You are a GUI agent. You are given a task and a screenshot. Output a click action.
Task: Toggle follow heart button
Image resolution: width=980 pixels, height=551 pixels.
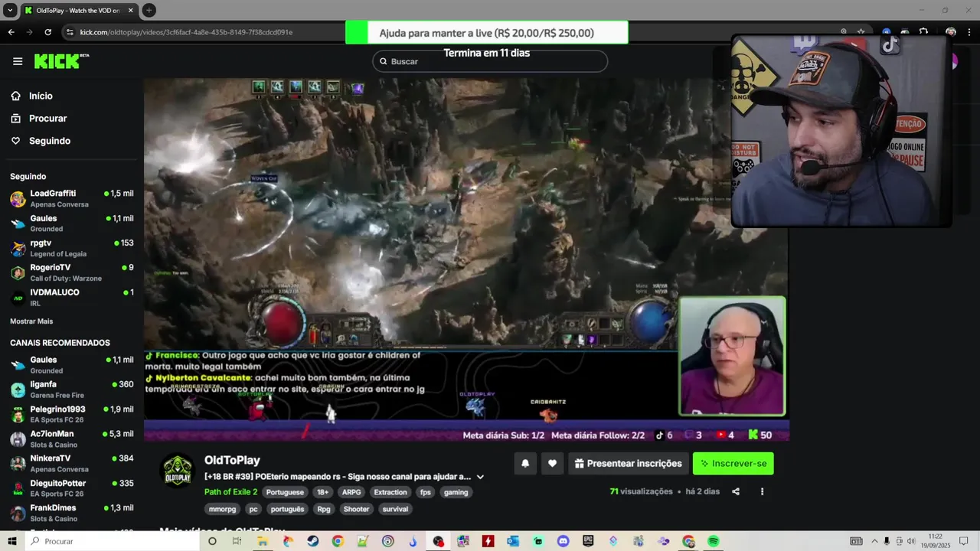552,463
